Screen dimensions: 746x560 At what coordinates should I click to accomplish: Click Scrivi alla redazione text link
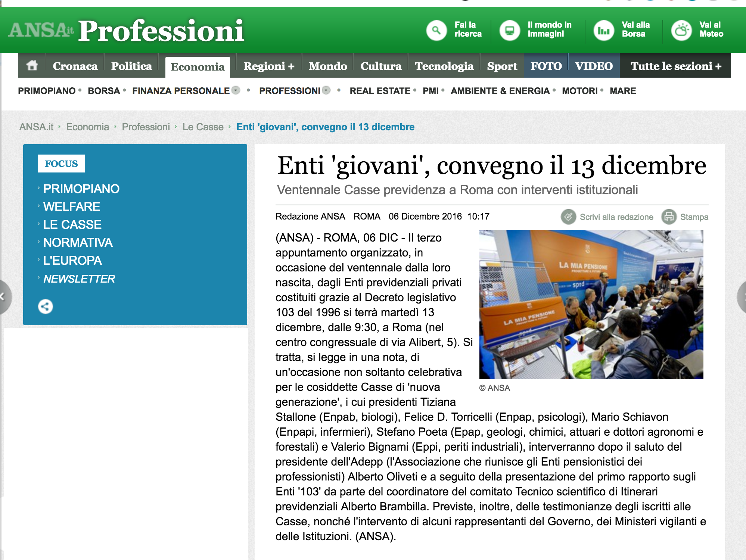[616, 217]
